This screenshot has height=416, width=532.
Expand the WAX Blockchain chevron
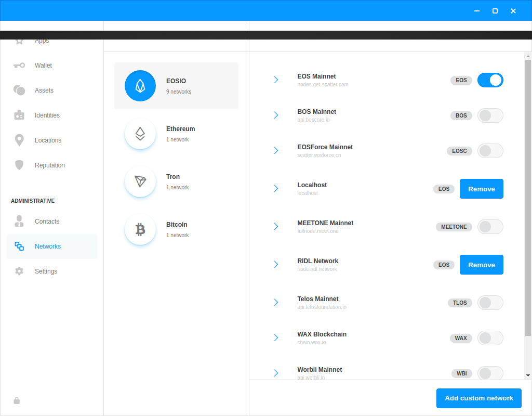coord(276,337)
